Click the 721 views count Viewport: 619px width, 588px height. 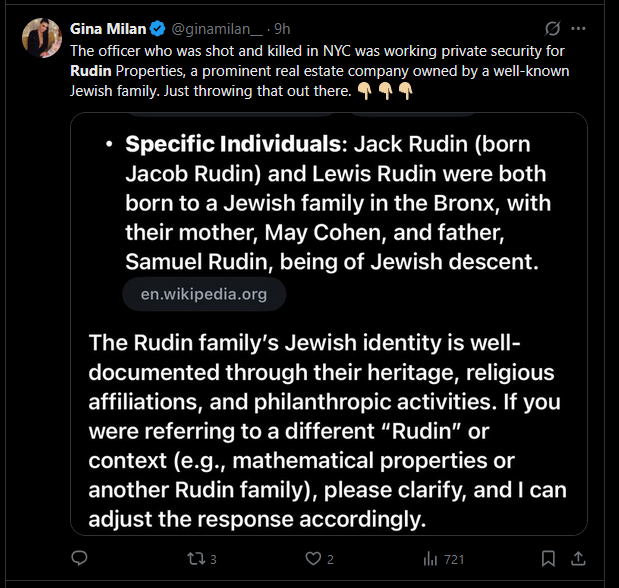[454, 559]
